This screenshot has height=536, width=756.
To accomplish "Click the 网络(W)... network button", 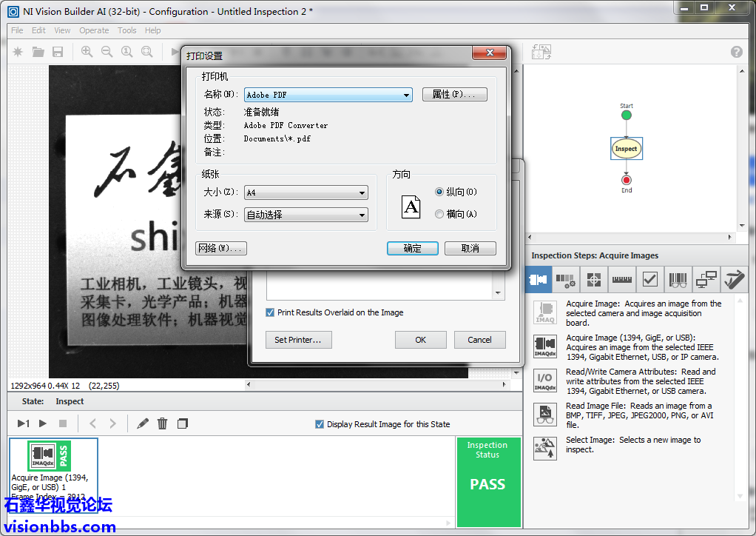I will (220, 248).
